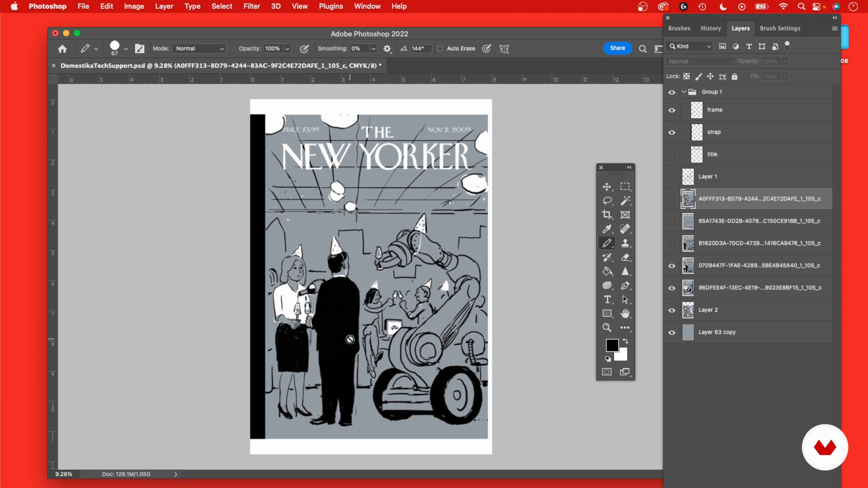
Task: Open smoothing options gear
Action: pos(387,49)
